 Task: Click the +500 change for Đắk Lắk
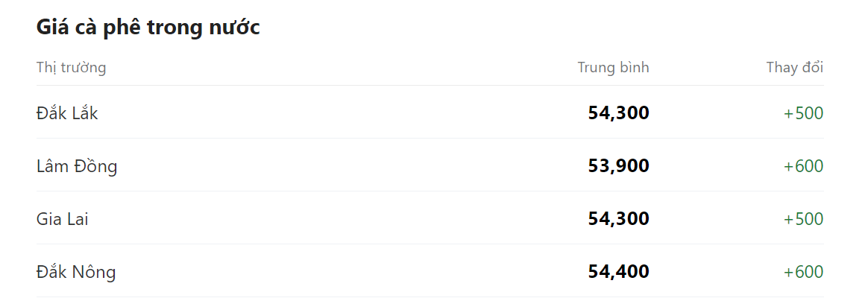pos(803,113)
